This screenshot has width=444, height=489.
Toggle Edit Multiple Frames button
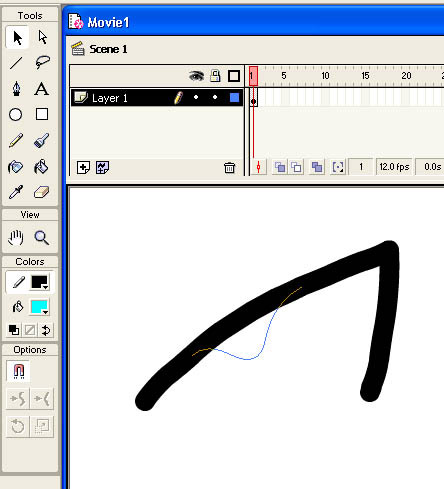coord(317,167)
